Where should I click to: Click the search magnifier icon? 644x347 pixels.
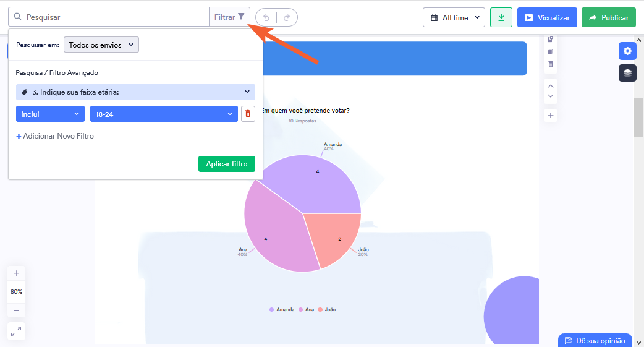tap(18, 17)
